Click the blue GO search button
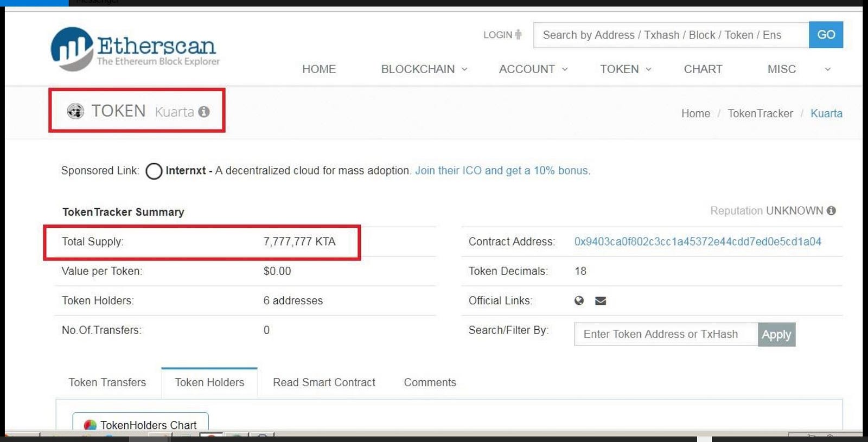The width and height of the screenshot is (868, 442). pyautogui.click(x=826, y=35)
